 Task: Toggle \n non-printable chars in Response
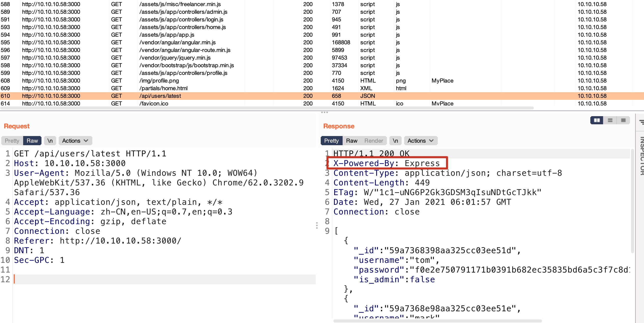(x=395, y=141)
